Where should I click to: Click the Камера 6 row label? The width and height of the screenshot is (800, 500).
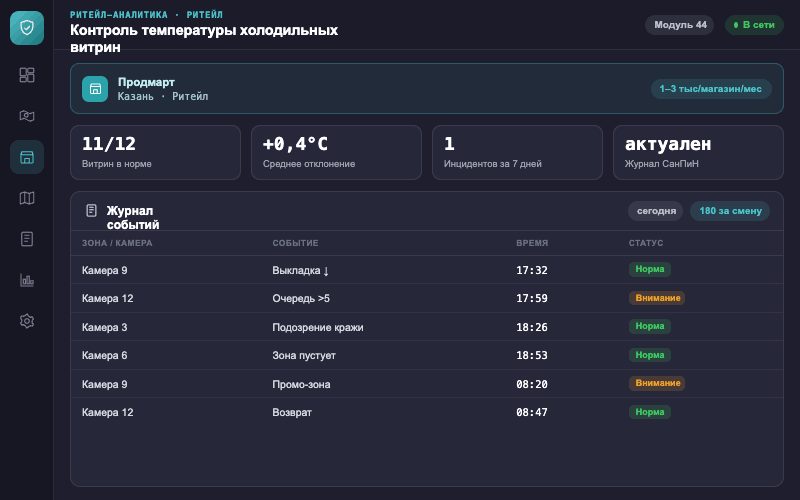[x=104, y=356]
